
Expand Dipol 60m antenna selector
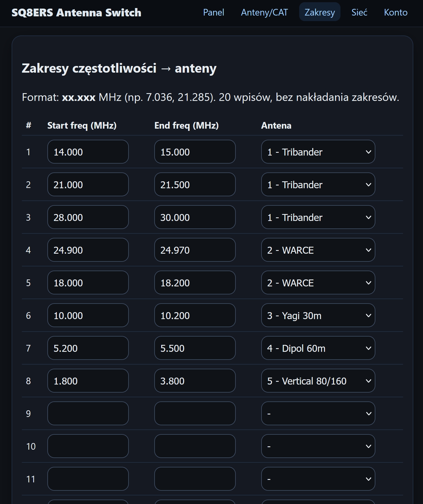coord(318,348)
